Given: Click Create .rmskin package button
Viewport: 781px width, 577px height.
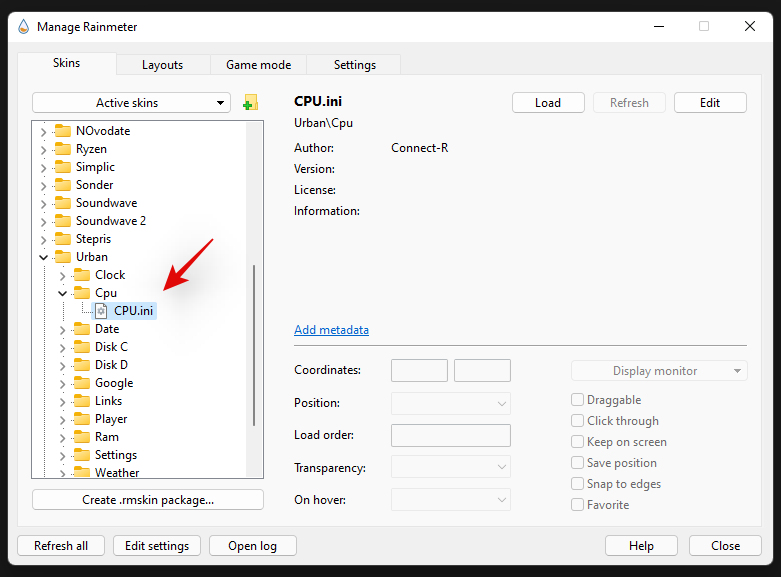Looking at the screenshot, I should 148,500.
